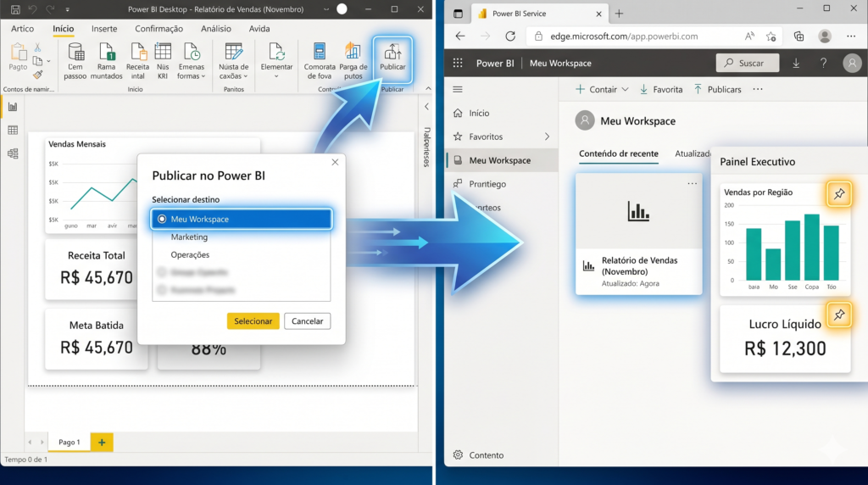Select the Pago 1 page tab
The width and height of the screenshot is (868, 485).
(x=70, y=443)
